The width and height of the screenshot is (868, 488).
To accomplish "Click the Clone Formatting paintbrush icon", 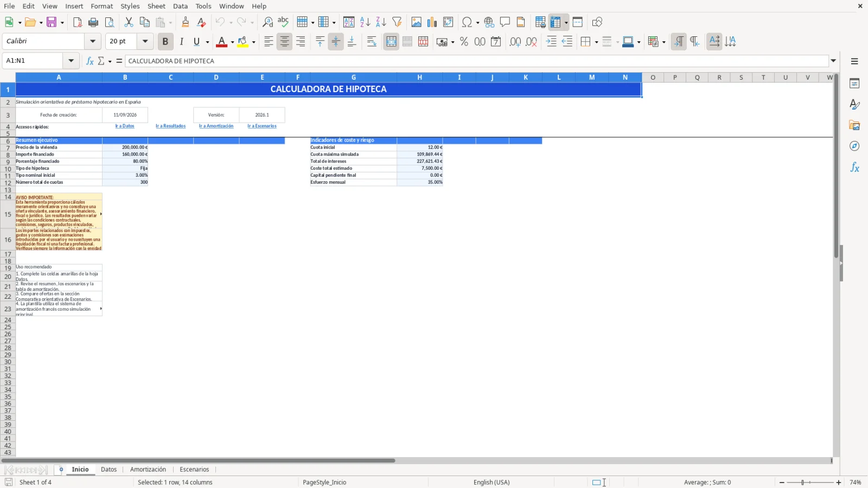I will coord(186,22).
